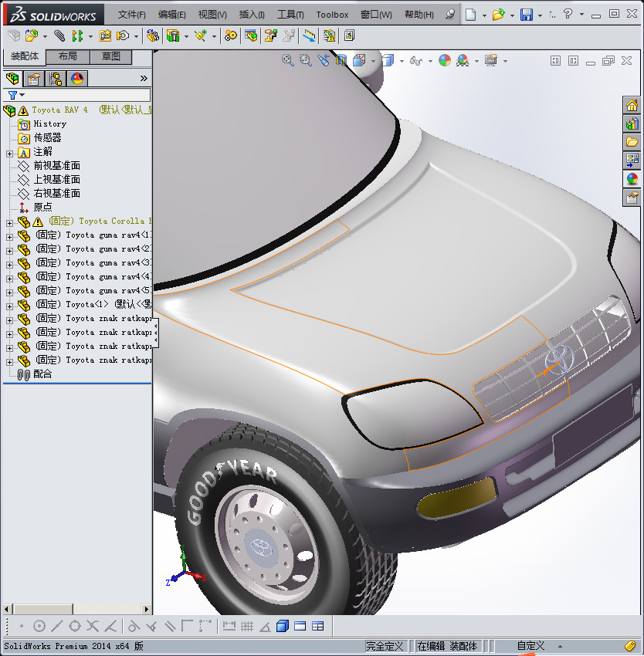This screenshot has width=644, height=656.
Task: Open the feature tree filter dropdown
Action: point(16,95)
